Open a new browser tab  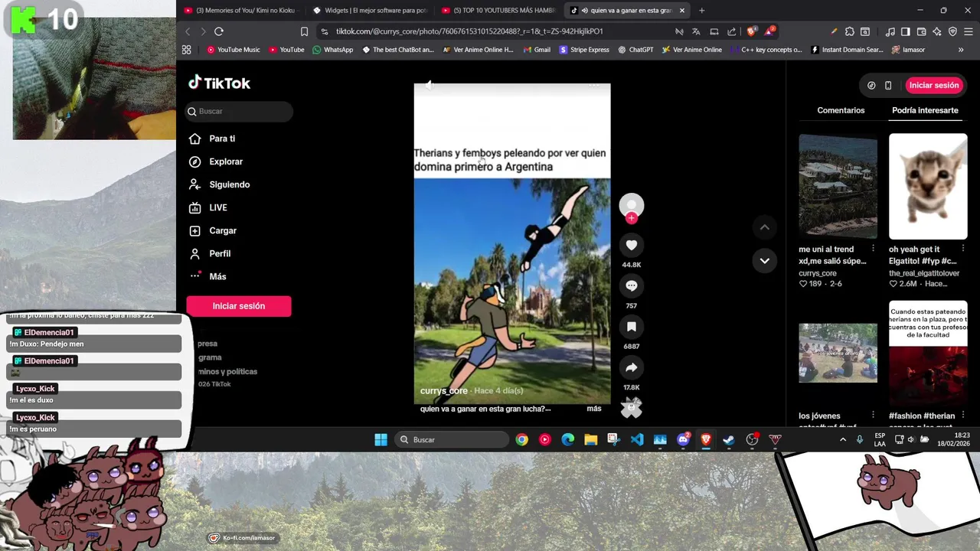pyautogui.click(x=701, y=11)
